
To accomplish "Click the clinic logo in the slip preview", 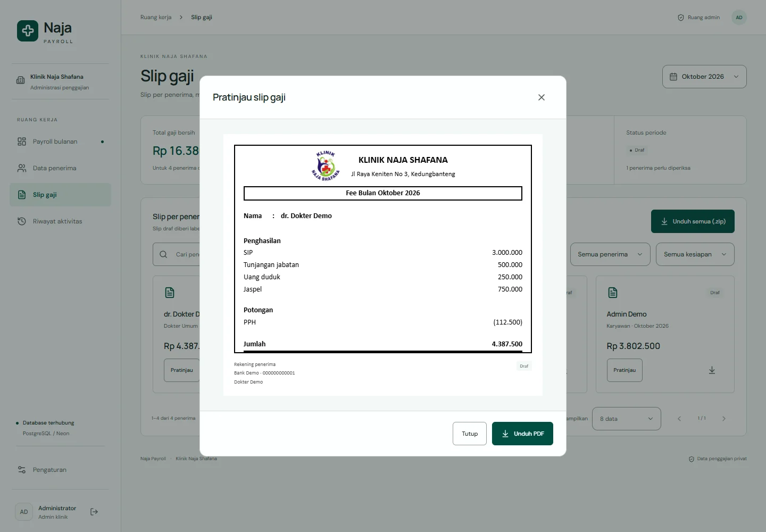I will click(x=326, y=166).
